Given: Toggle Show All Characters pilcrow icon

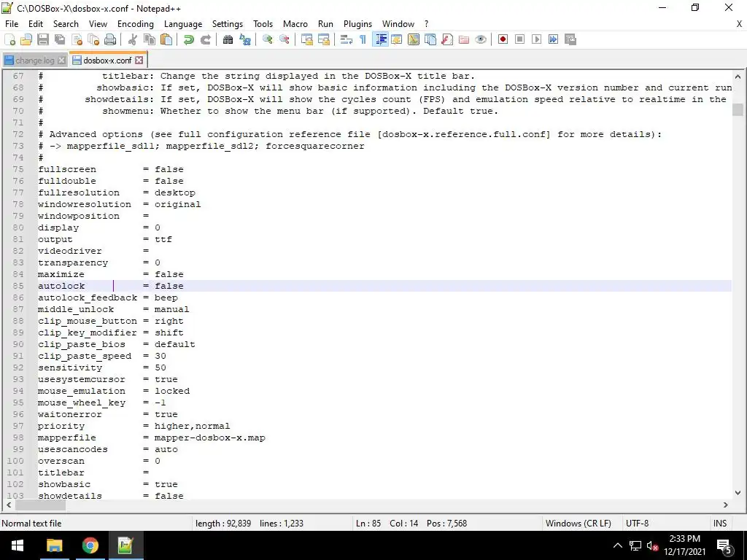Looking at the screenshot, I should [363, 39].
